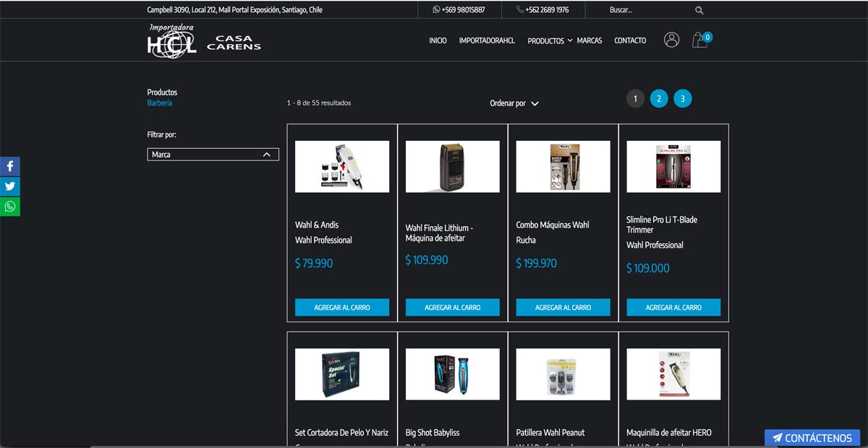Open the Set Cortadora De Pelo image

342,374
